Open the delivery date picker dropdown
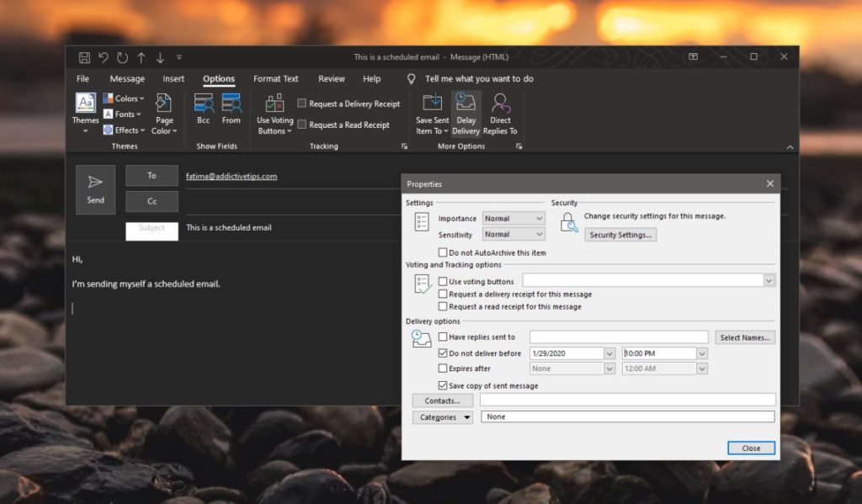This screenshot has width=862, height=504. (611, 353)
